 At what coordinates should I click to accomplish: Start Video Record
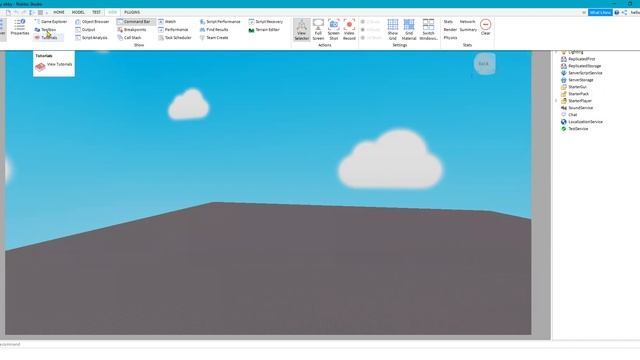point(349,29)
